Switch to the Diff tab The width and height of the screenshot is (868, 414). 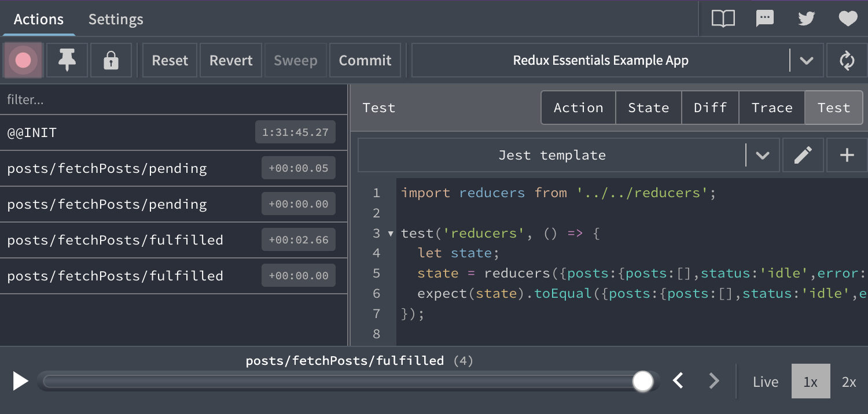point(710,107)
